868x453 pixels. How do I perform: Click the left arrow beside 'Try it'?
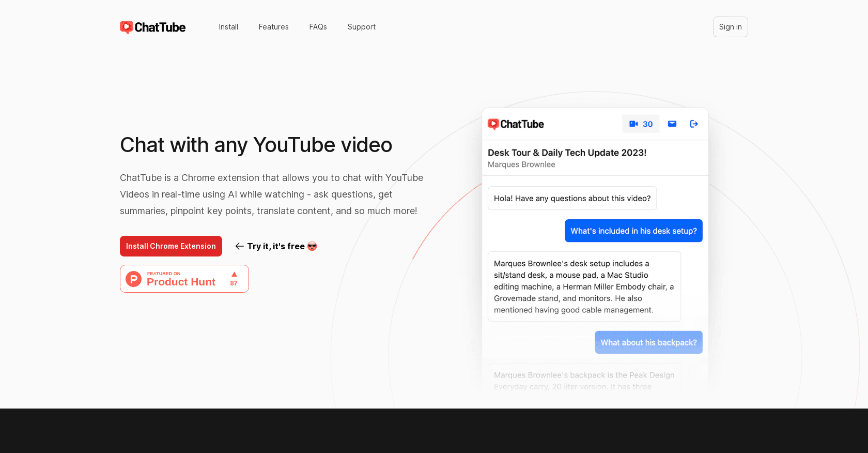(239, 246)
